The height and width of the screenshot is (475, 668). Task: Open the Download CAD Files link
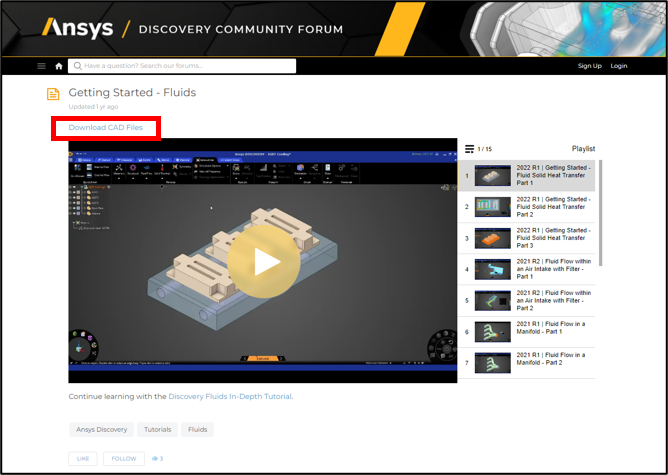tap(106, 127)
